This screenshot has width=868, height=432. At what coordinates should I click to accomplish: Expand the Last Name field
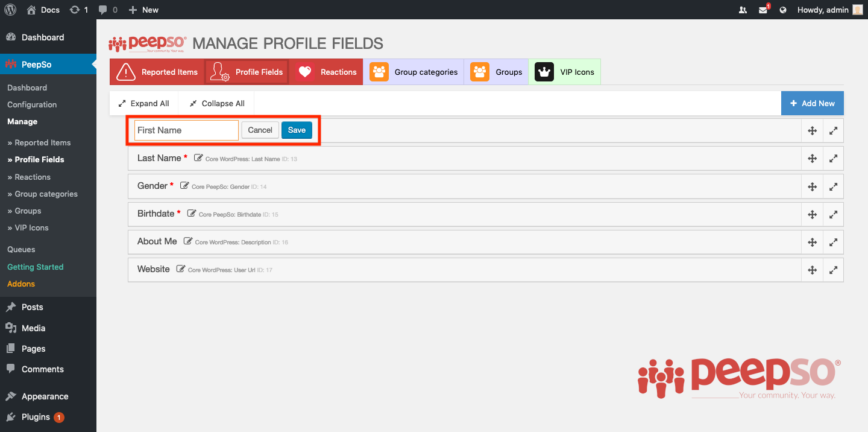(x=833, y=159)
